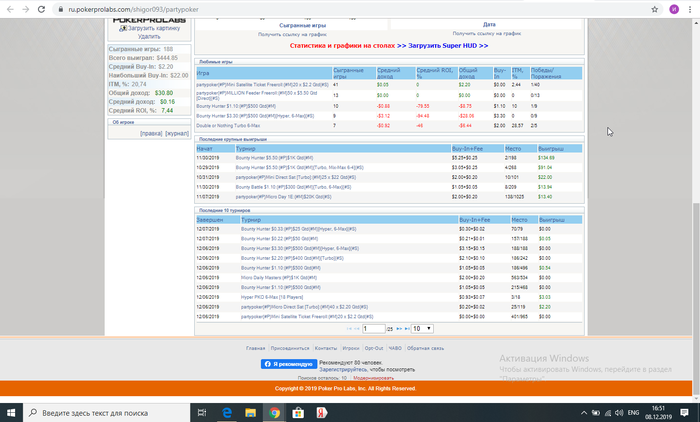Click Загрузить картинку link

(154, 28)
